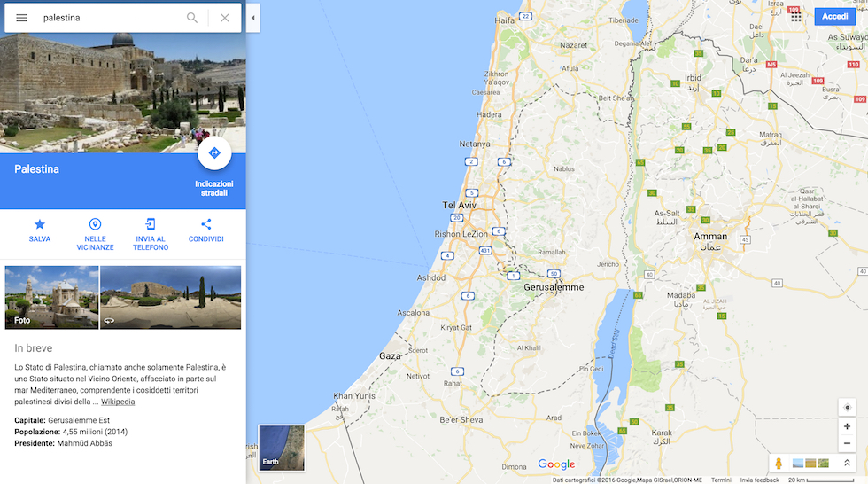Image resolution: width=868 pixels, height=484 pixels.
Task: Switch to Earth satellite view
Action: pos(282,448)
